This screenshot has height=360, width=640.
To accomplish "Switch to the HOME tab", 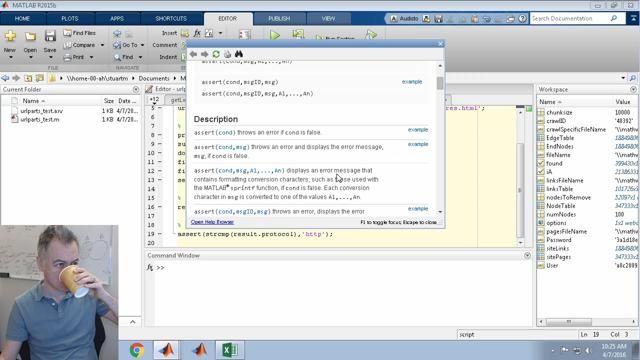I will tap(22, 19).
